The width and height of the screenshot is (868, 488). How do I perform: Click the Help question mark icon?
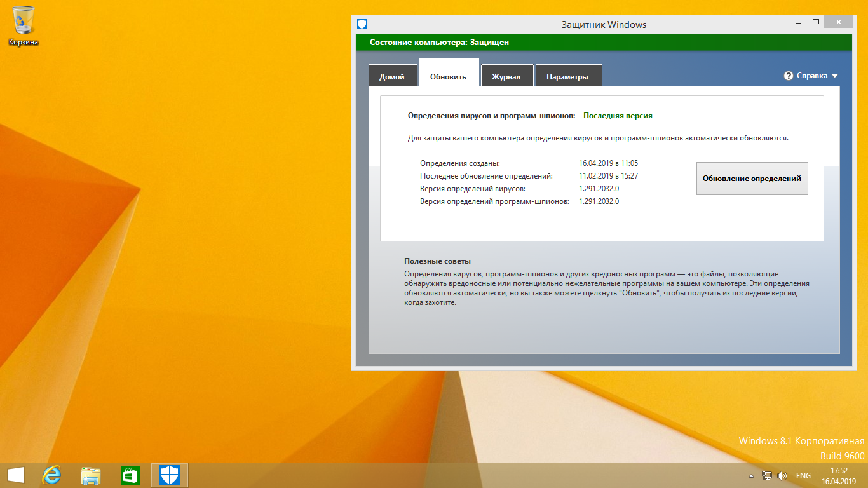[789, 76]
